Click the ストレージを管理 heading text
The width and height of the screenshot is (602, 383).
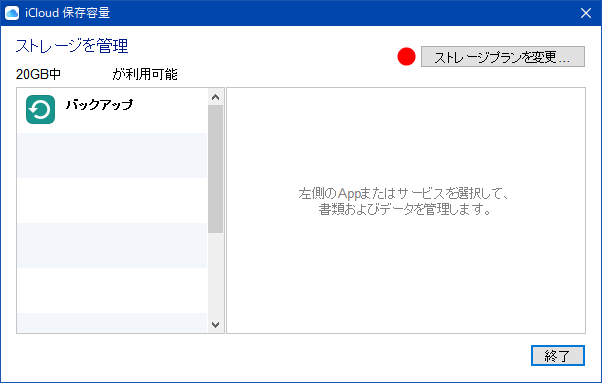[72, 46]
